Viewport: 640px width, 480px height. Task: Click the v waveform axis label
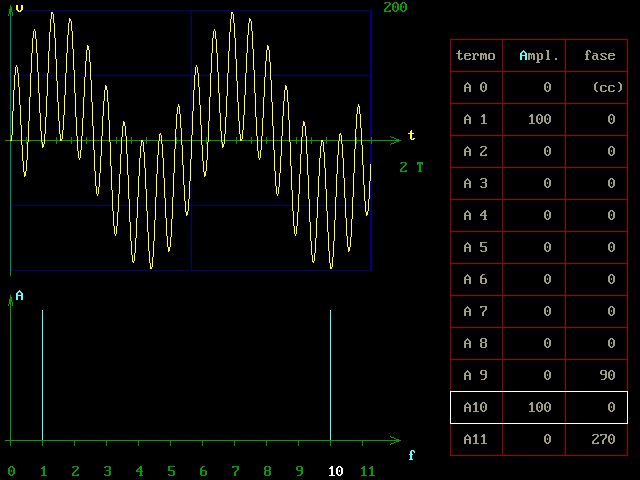tap(19, 8)
